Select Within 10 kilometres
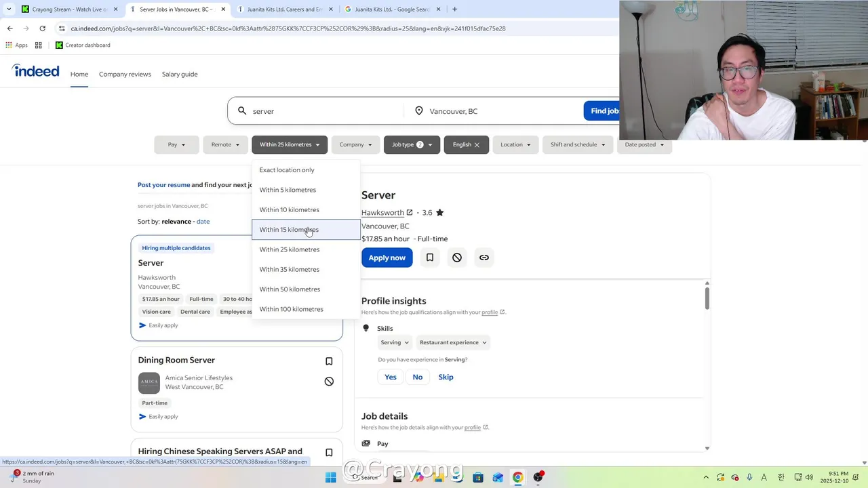Viewport: 868px width, 488px height. (307, 209)
